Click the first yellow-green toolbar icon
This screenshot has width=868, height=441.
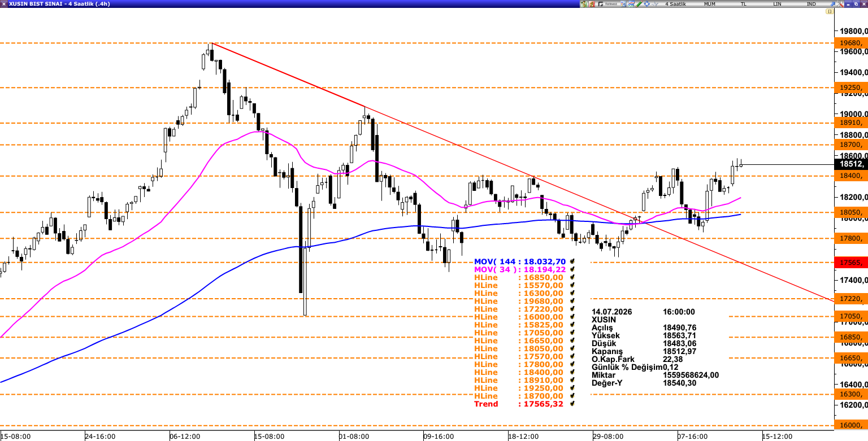pyautogui.click(x=583, y=4)
